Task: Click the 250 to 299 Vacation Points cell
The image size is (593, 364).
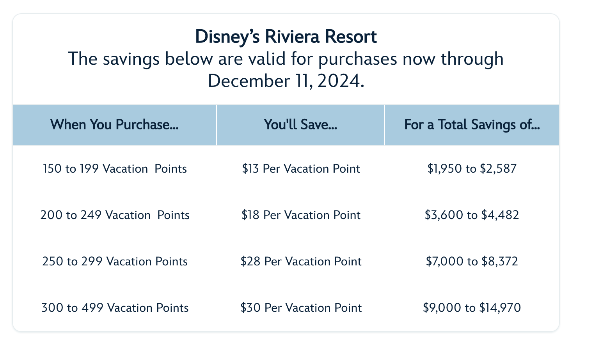Action: (x=115, y=261)
